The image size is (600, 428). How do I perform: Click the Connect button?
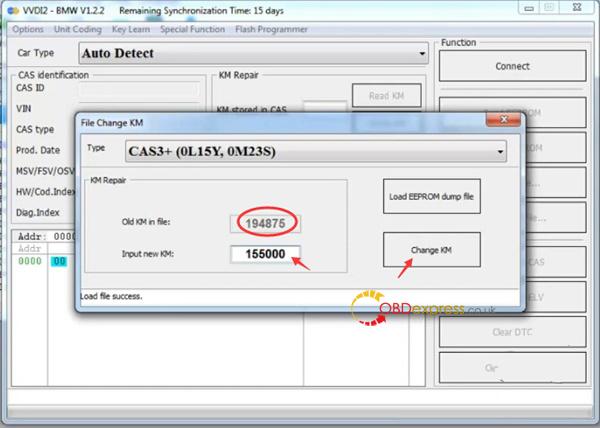(512, 66)
